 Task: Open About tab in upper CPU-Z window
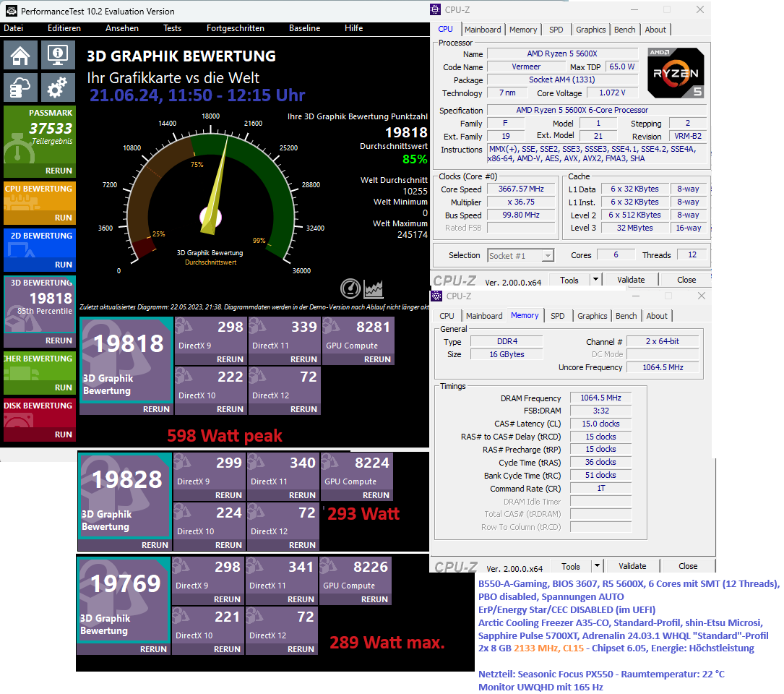point(655,30)
